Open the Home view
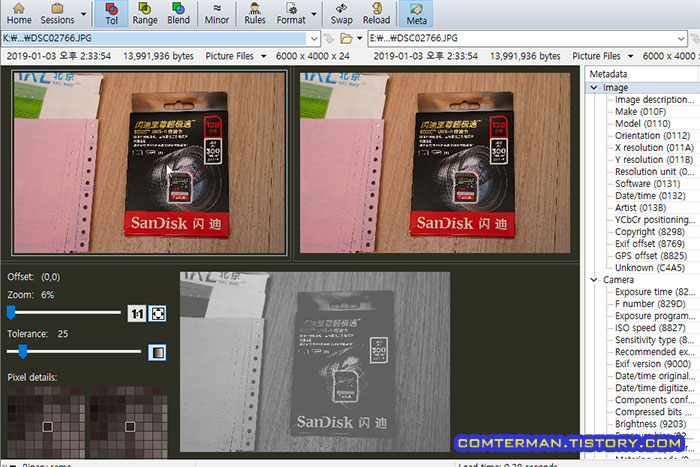Image resolution: width=700 pixels, height=467 pixels. point(19,14)
